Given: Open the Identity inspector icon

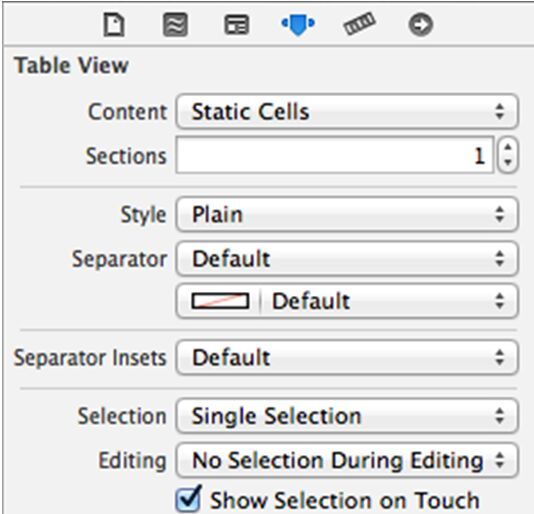Looking at the screenshot, I should (236, 25).
